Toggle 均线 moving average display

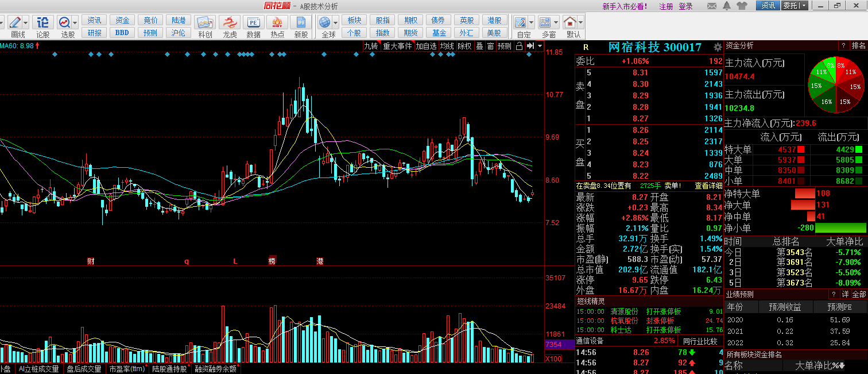coord(447,46)
